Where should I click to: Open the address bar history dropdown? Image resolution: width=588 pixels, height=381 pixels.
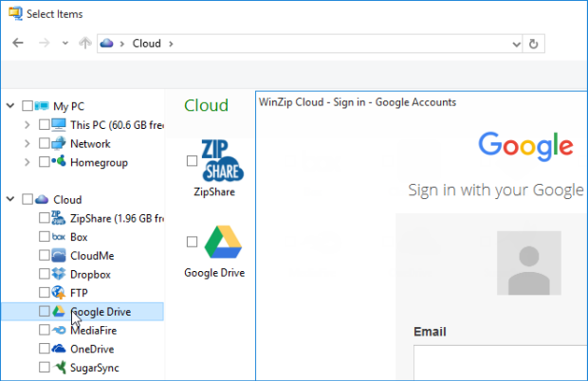(x=516, y=45)
